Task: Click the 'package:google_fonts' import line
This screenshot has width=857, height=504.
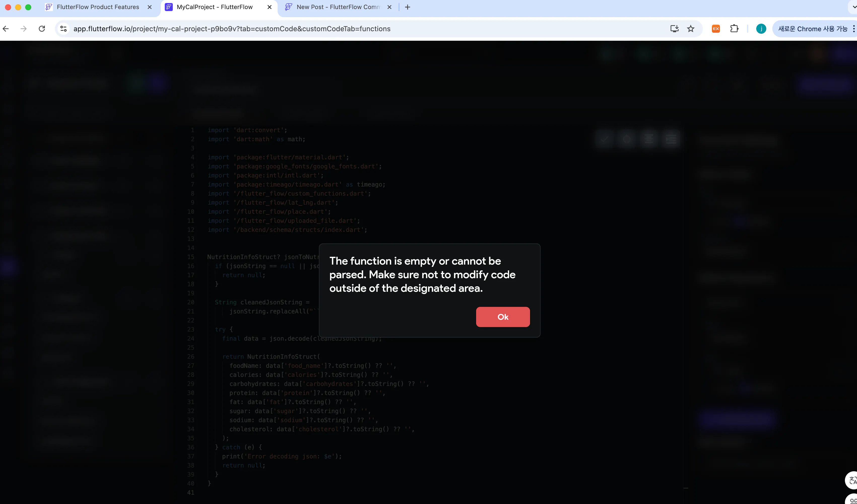Action: tap(294, 166)
